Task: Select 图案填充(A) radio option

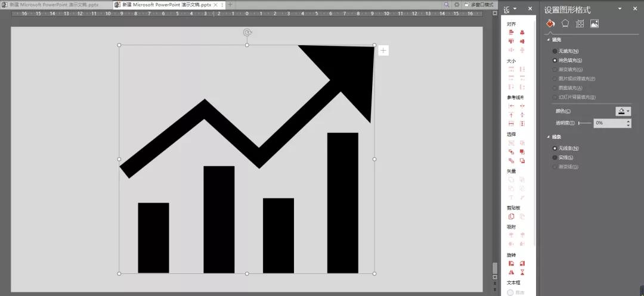Action: [568, 88]
